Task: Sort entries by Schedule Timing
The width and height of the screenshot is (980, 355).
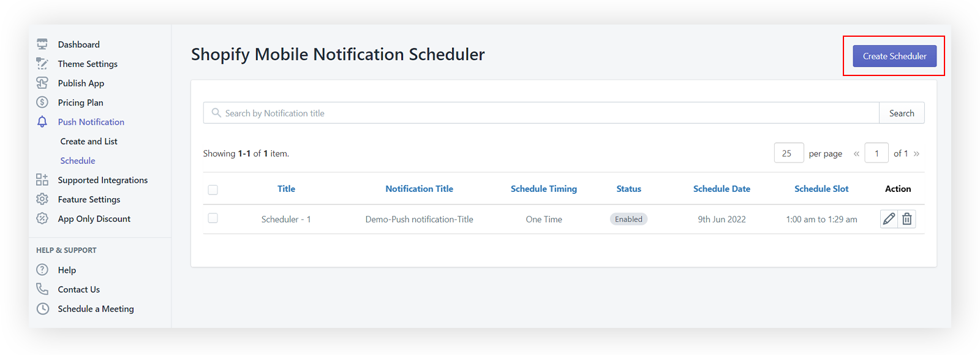Action: pos(544,189)
